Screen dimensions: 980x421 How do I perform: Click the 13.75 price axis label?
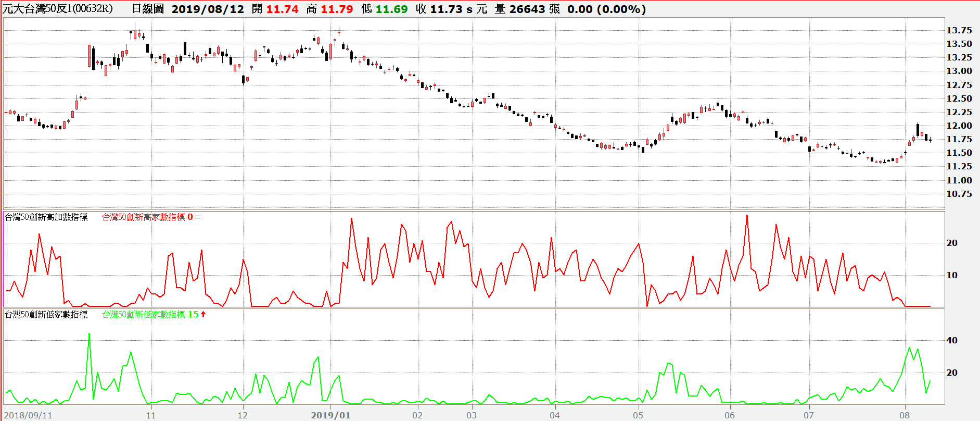pyautogui.click(x=959, y=30)
